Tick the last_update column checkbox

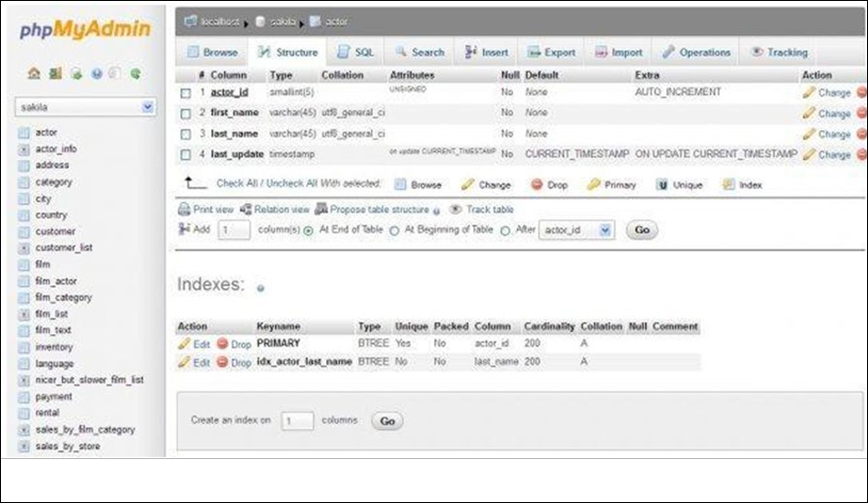[x=186, y=155]
